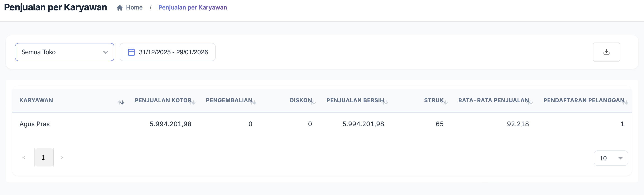Sort by Struk arrow icon
Screen dimensions: 644x195
point(445,102)
